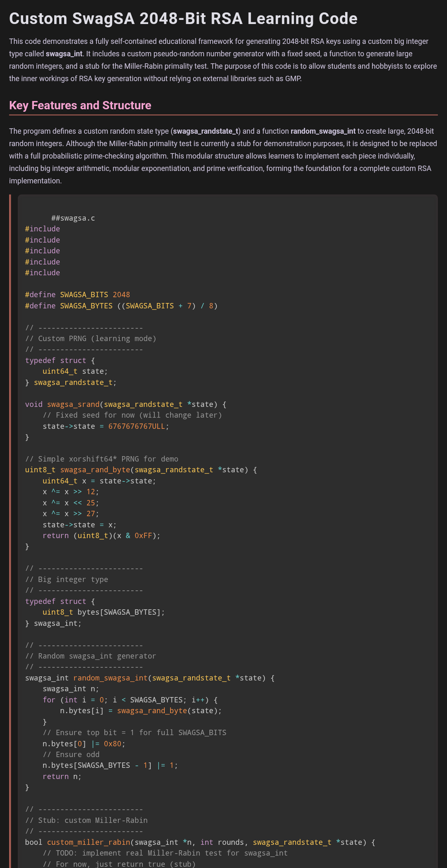Click the 'x ^= x << 25;' line
447x868 pixels.
71,503
